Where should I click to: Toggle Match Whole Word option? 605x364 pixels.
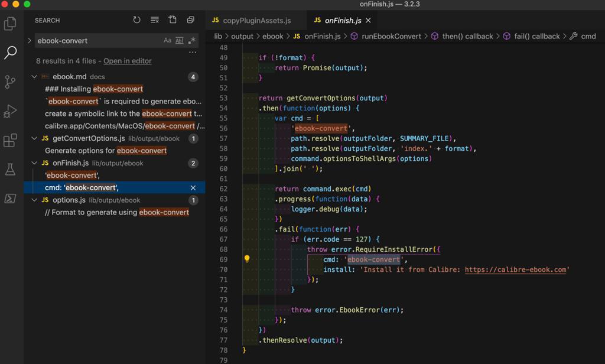[180, 41]
